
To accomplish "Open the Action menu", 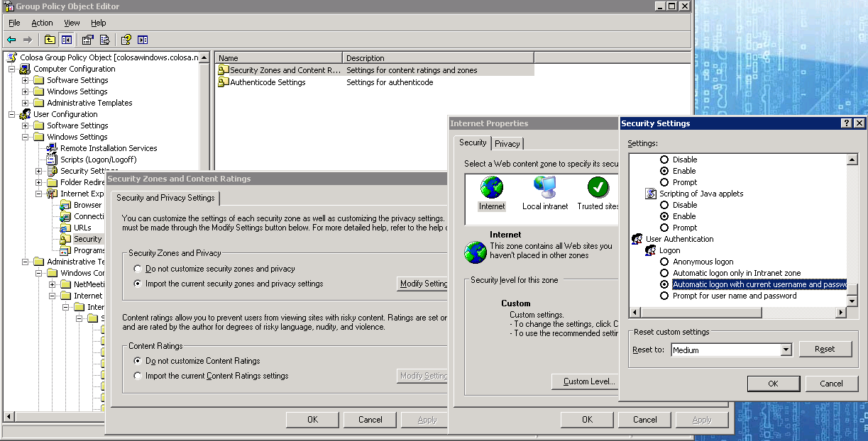I will tap(42, 23).
